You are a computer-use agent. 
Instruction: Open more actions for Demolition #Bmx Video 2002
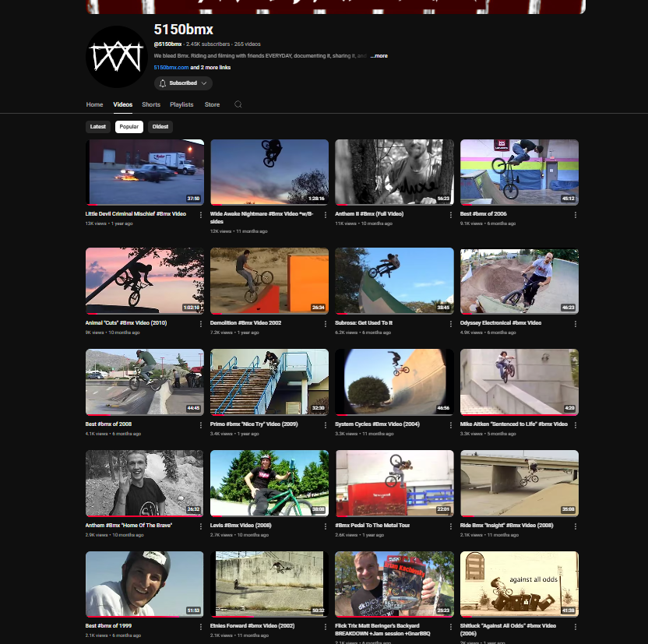click(325, 324)
